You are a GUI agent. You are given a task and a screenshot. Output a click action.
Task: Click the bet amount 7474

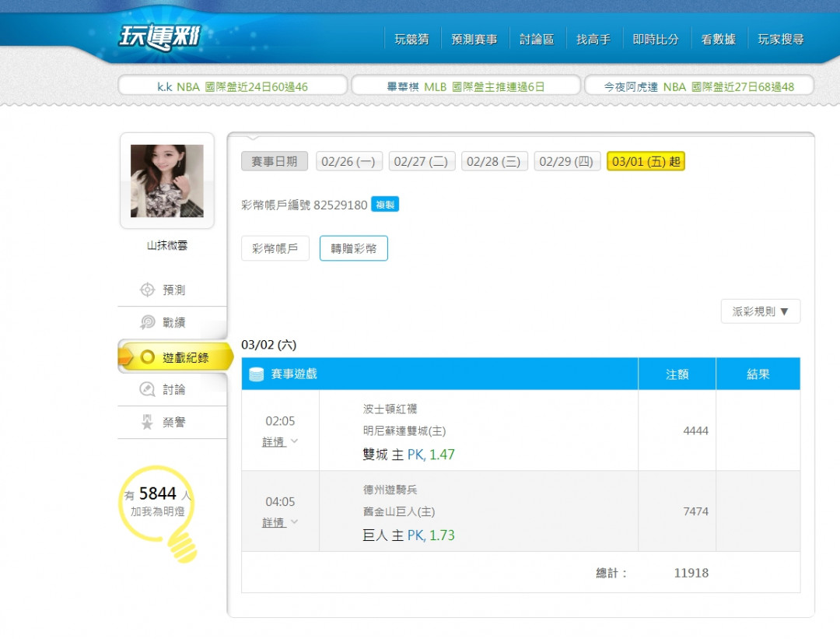[695, 511]
